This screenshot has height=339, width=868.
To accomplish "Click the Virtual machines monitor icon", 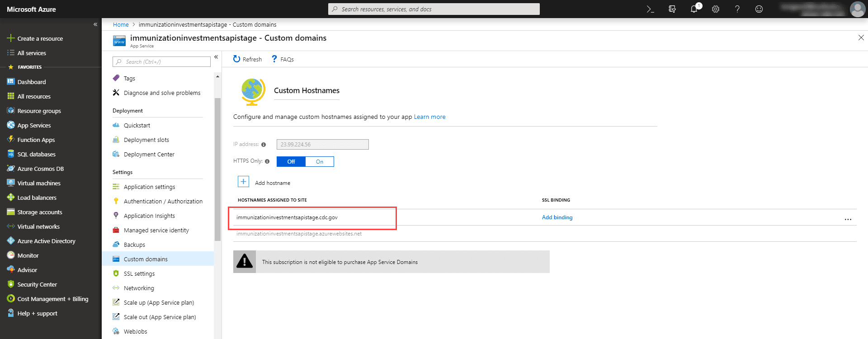I will 11,183.
